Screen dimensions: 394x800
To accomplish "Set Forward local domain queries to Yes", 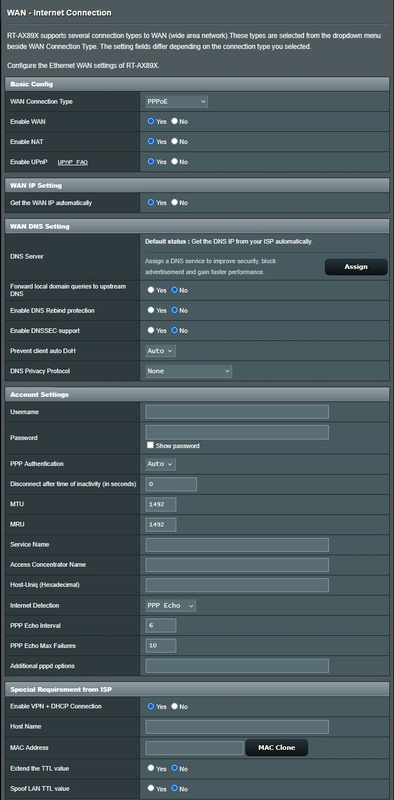I will point(151,290).
